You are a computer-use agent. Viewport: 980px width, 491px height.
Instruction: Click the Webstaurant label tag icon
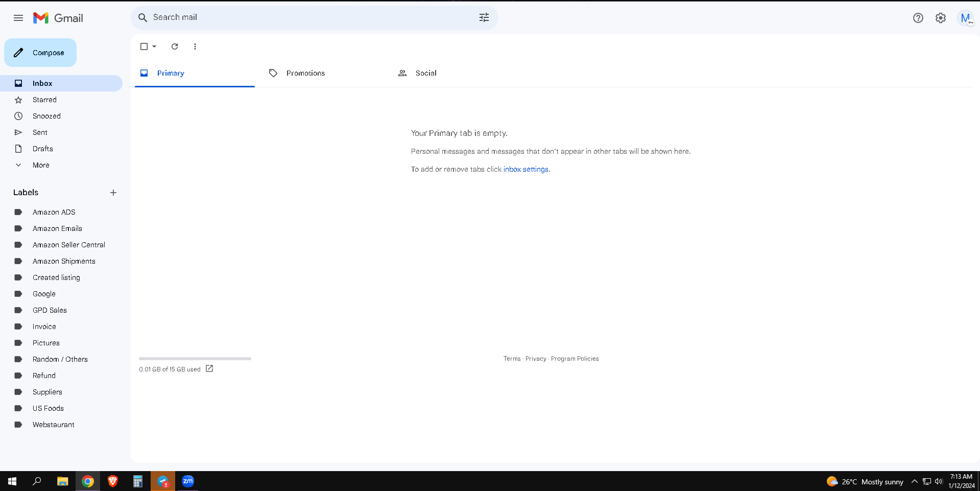(18, 425)
